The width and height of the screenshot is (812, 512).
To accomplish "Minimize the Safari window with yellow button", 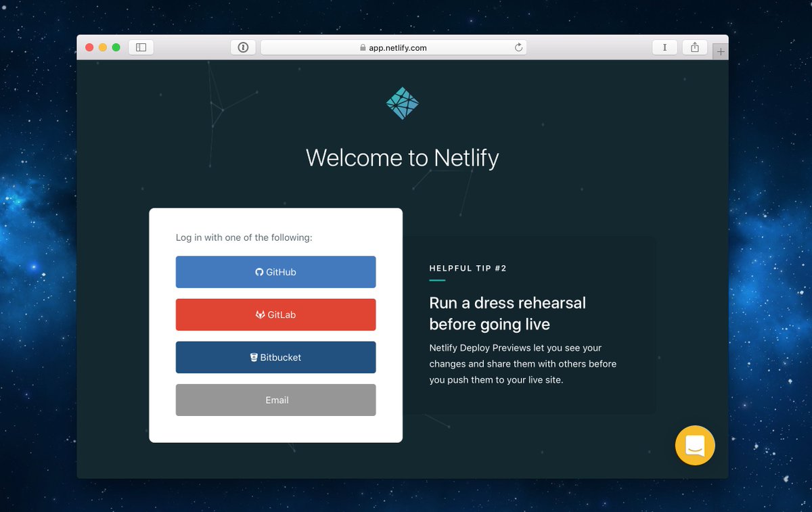I will pos(103,47).
